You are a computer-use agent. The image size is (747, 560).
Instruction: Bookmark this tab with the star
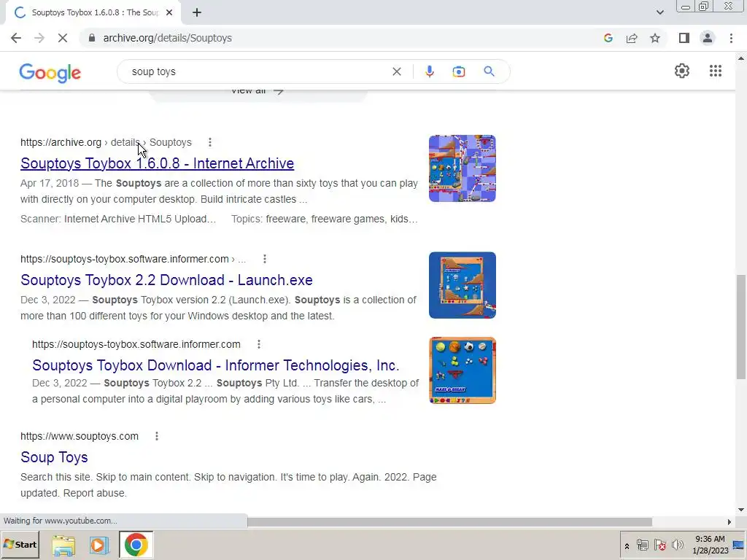point(655,38)
